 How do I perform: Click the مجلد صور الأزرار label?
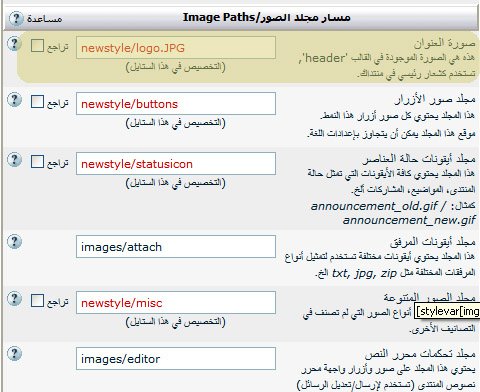coord(435,99)
